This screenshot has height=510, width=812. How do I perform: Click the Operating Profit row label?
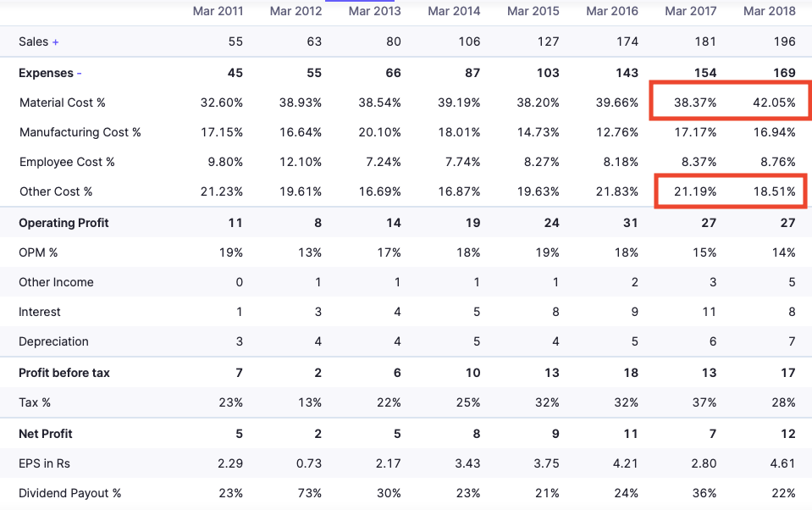point(64,223)
